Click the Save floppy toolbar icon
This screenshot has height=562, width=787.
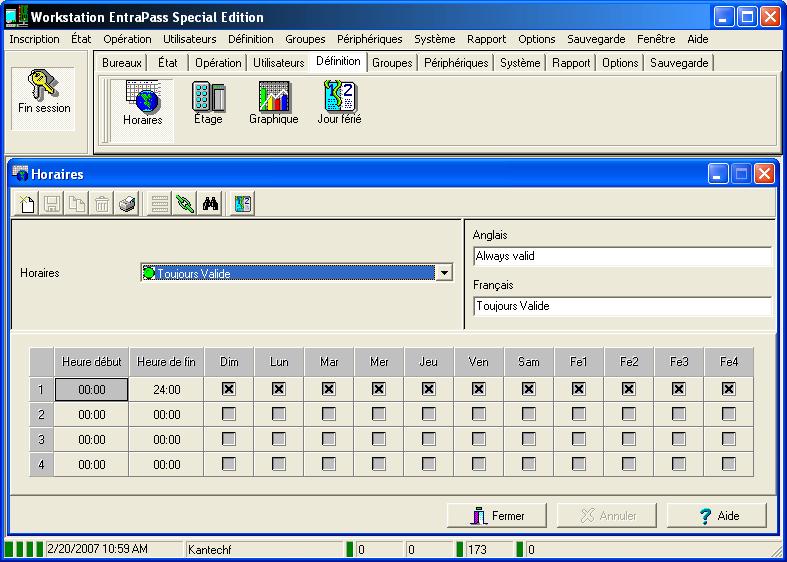(52, 204)
